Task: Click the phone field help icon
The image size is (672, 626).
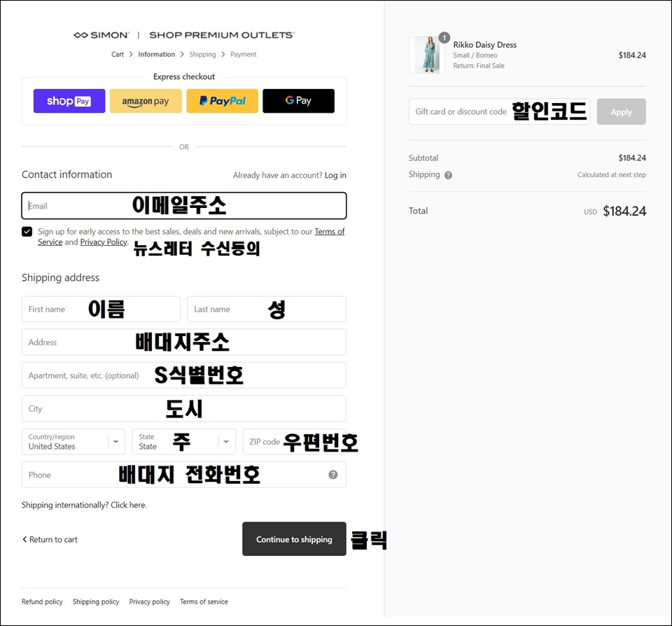Action: pyautogui.click(x=333, y=475)
